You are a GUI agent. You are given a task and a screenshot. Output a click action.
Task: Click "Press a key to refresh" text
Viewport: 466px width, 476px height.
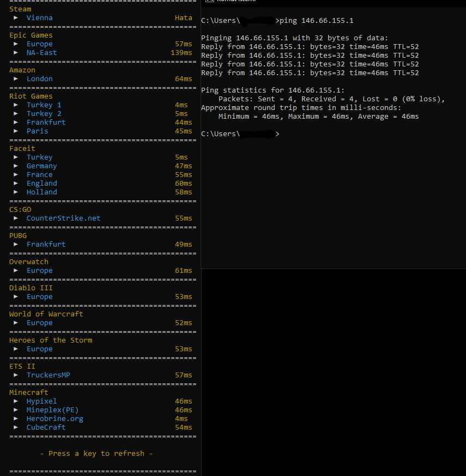tap(96, 454)
